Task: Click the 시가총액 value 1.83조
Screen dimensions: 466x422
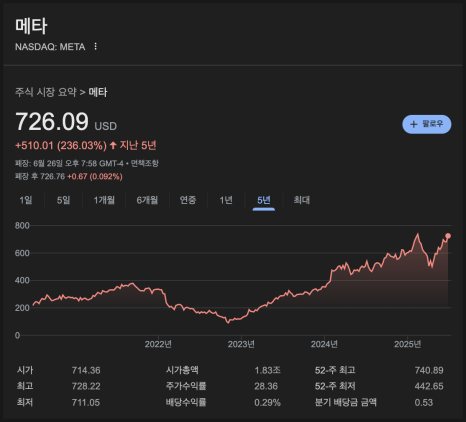Action: tap(267, 370)
